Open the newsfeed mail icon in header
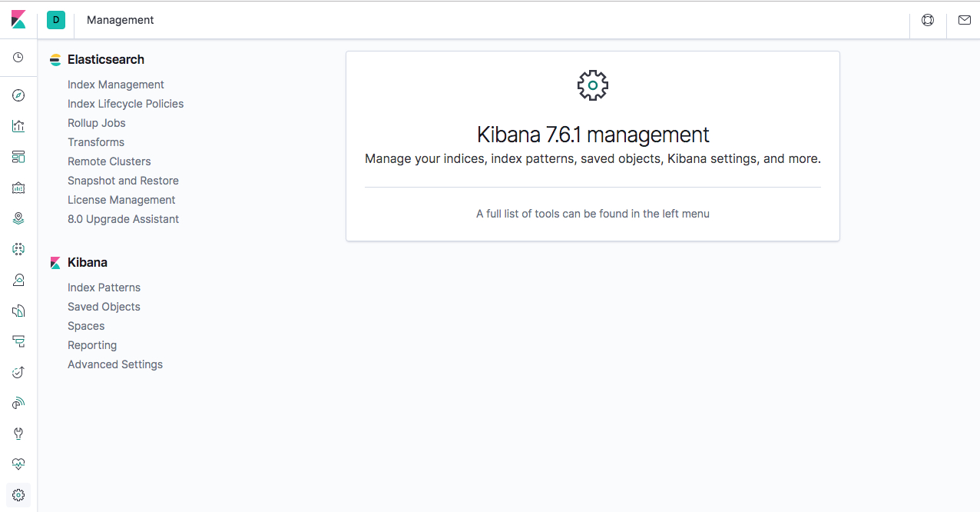The image size is (980, 512). point(965,20)
